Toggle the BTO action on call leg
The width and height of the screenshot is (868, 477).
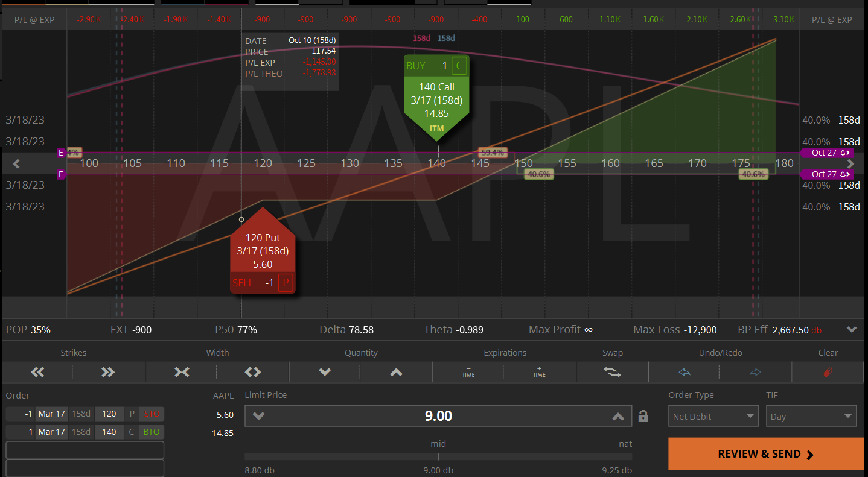[x=152, y=432]
